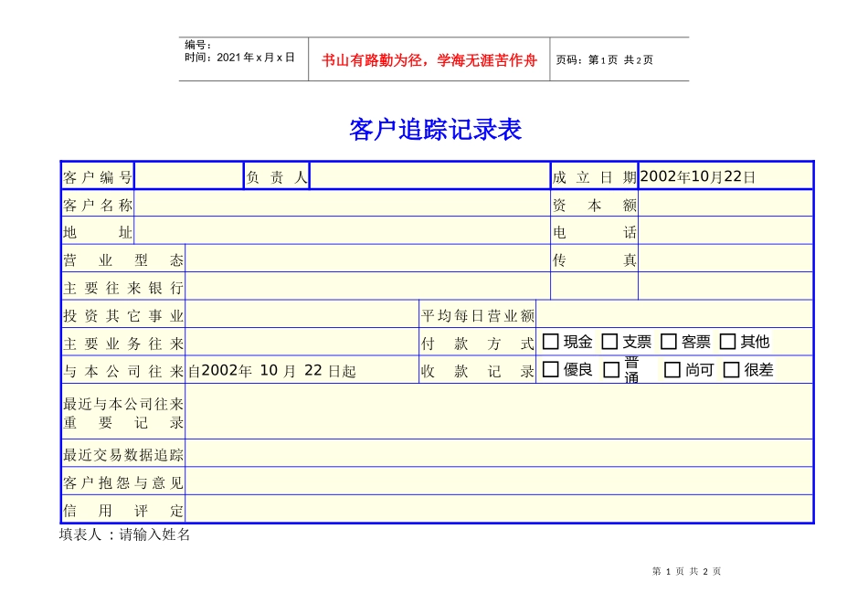This screenshot has height=614, width=868.
Task: Click the 资本额 input field
Action: tap(725, 203)
